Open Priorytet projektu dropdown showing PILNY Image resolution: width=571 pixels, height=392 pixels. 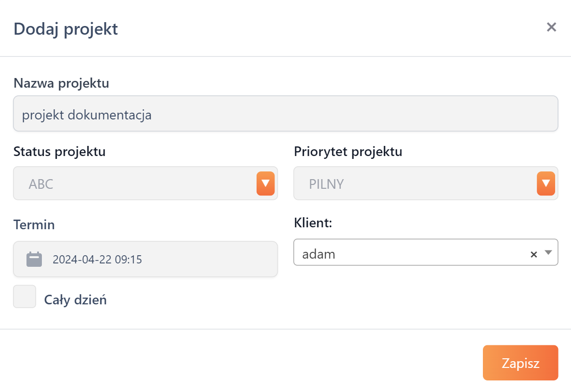tap(414, 183)
